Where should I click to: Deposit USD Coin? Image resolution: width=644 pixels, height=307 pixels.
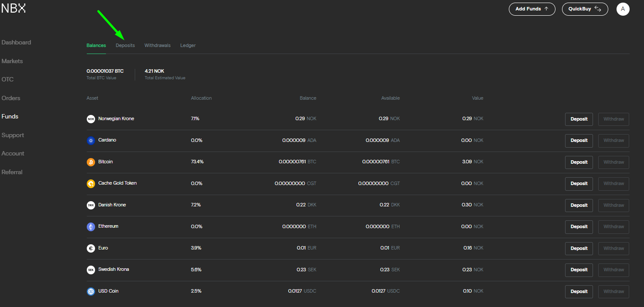579,291
